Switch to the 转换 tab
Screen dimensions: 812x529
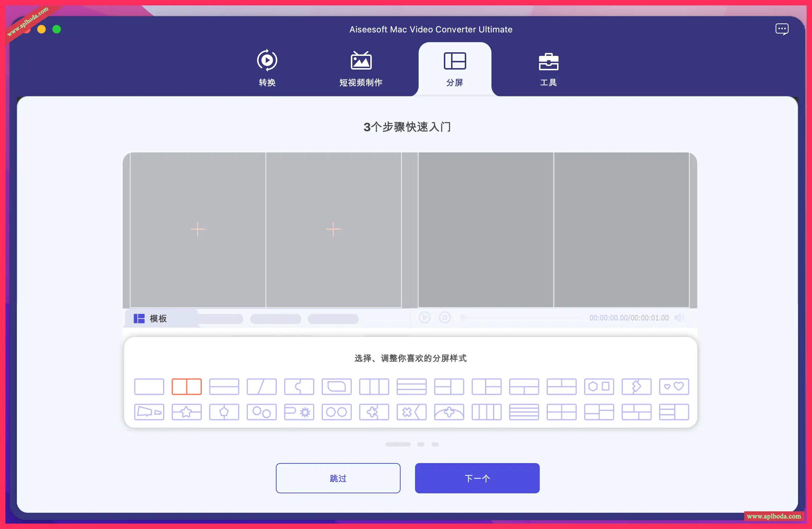pyautogui.click(x=267, y=68)
